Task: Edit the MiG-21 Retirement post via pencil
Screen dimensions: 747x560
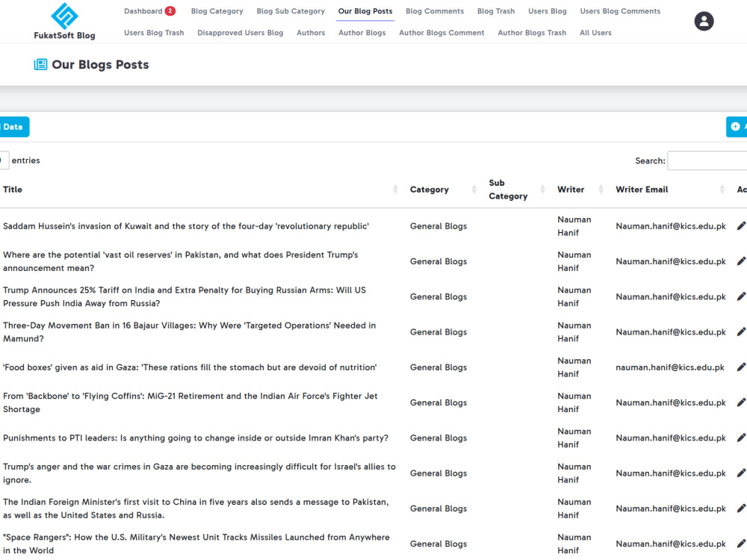Action: tap(741, 402)
